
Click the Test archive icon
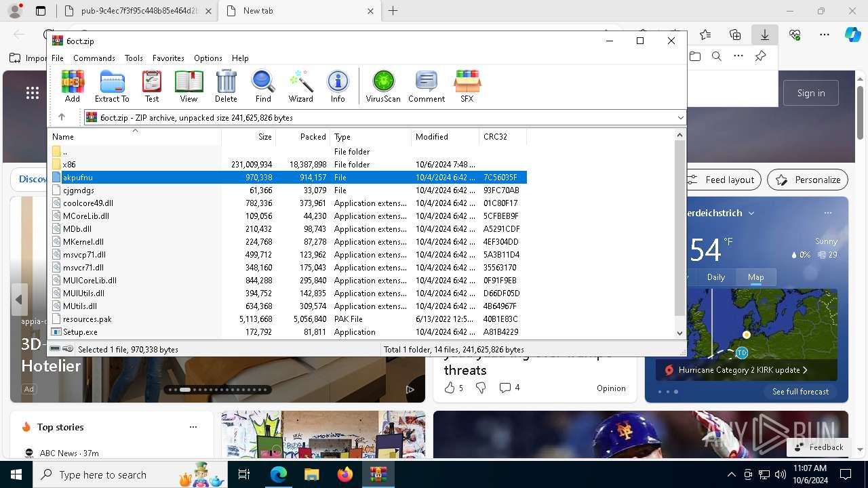click(x=152, y=86)
